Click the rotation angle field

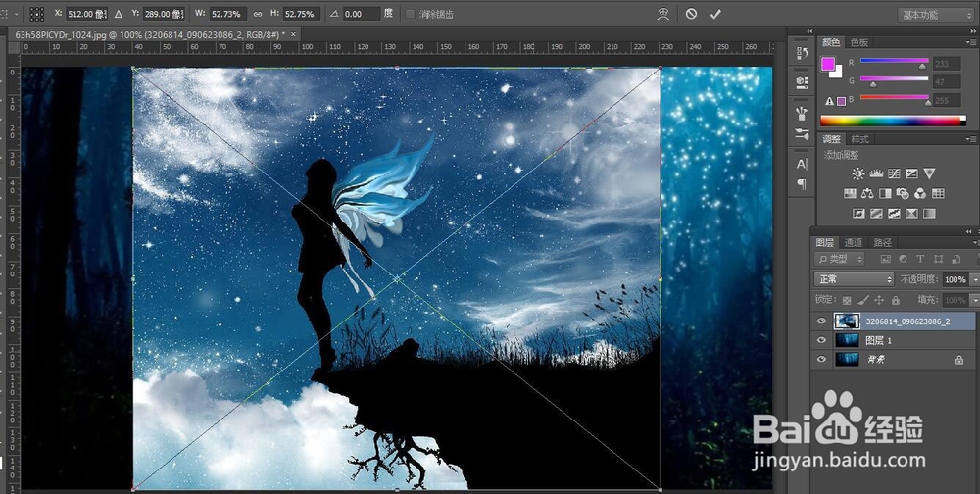coord(361,14)
